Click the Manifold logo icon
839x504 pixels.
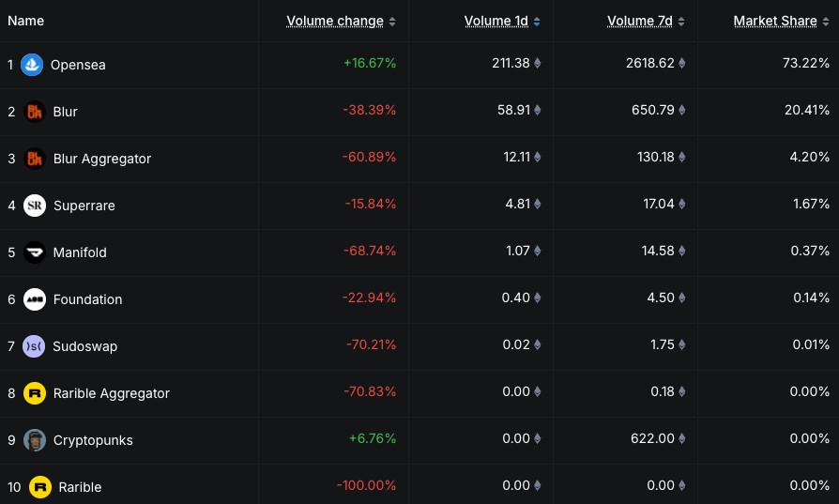(35, 252)
